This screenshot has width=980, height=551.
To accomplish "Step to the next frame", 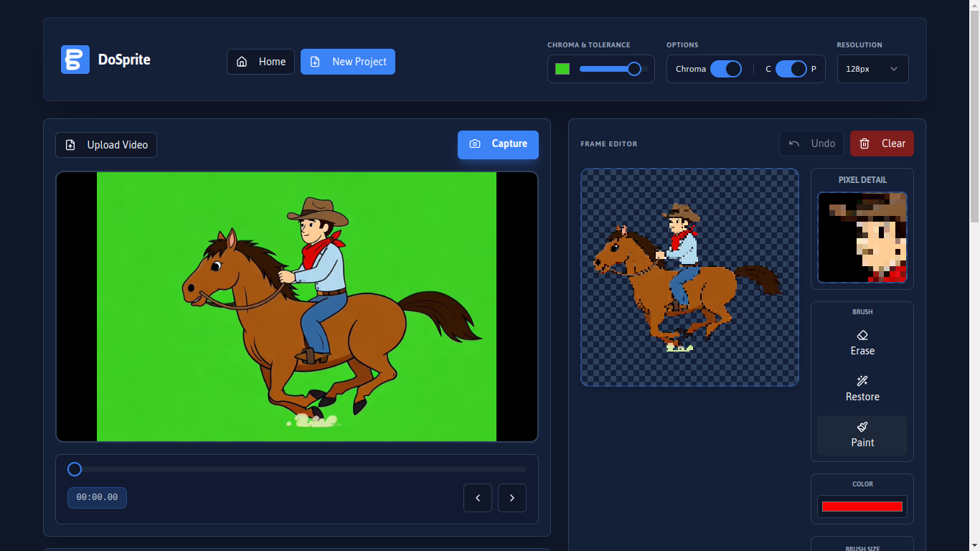I will 512,498.
